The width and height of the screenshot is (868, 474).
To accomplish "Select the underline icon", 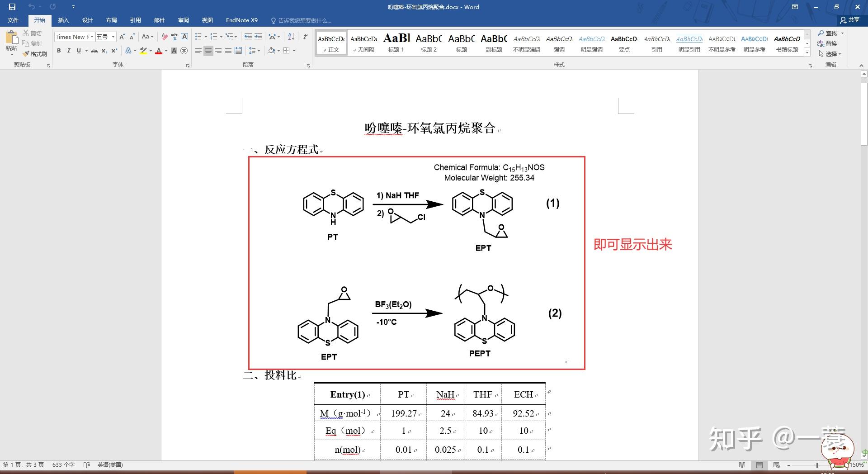I will coord(78,51).
